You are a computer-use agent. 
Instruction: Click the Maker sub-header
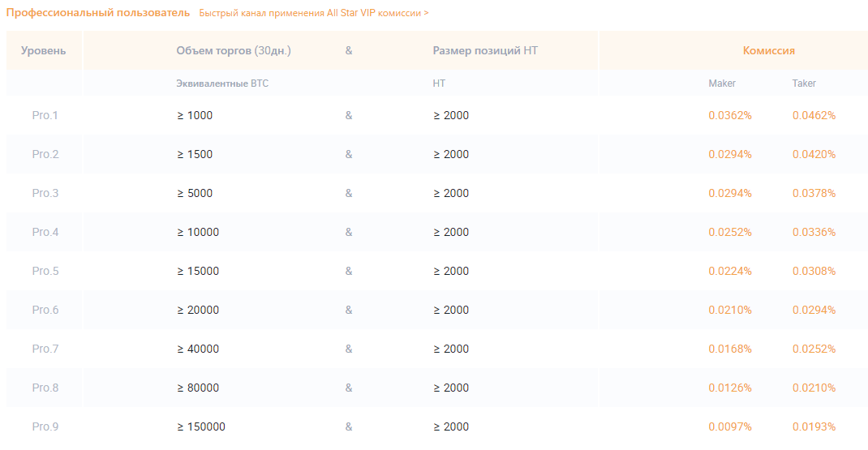tap(722, 84)
